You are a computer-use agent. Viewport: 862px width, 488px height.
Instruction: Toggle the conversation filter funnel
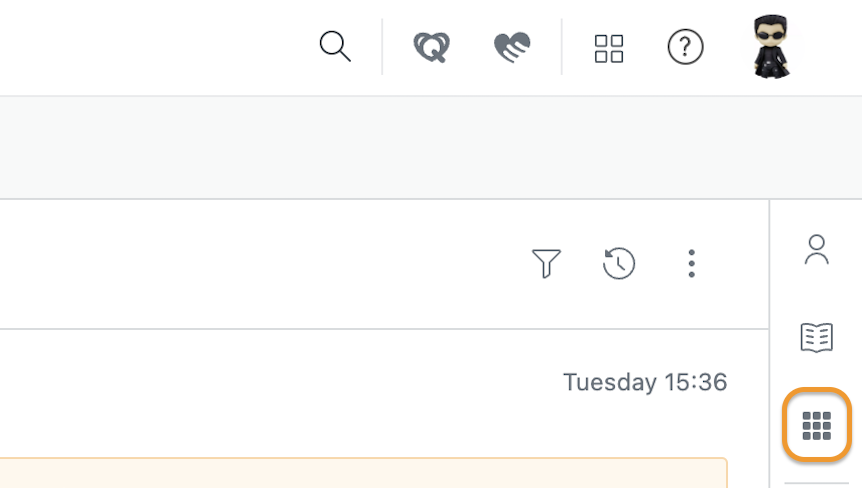[x=546, y=263]
